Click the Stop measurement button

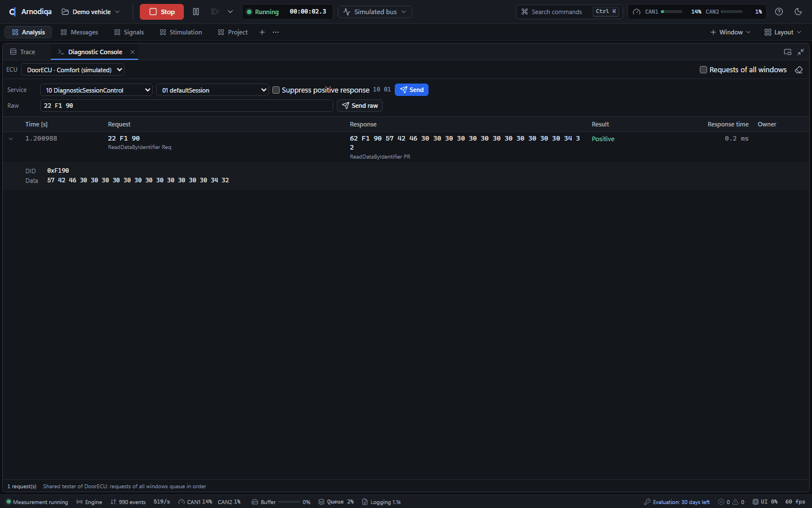click(x=162, y=12)
